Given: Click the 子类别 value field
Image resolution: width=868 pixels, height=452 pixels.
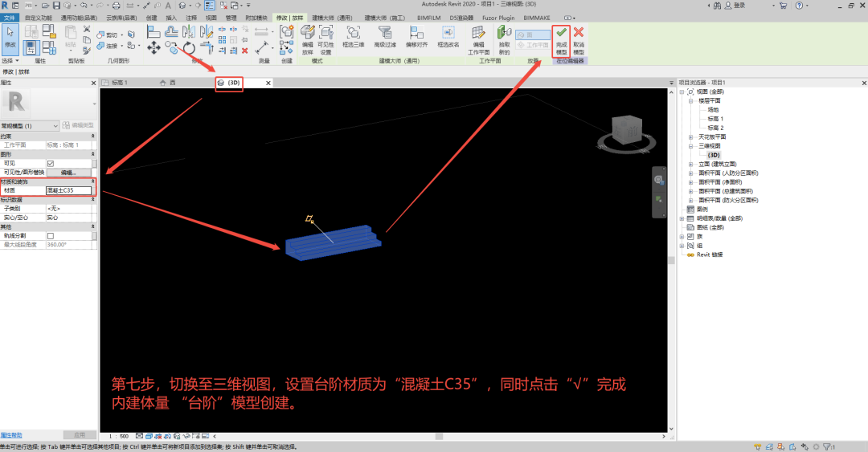Looking at the screenshot, I should coord(68,209).
